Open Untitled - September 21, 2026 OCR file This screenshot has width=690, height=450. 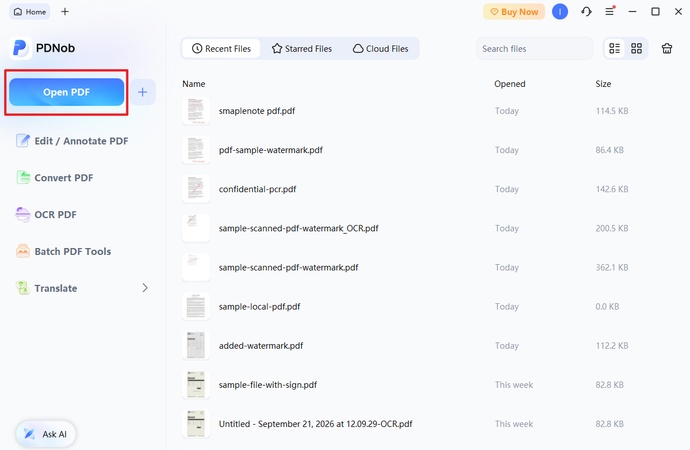tap(316, 424)
